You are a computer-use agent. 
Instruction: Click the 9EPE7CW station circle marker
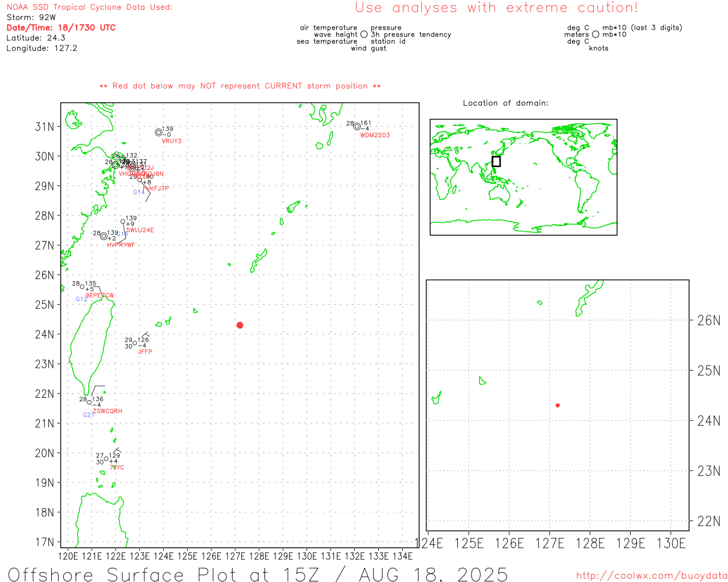point(82,286)
